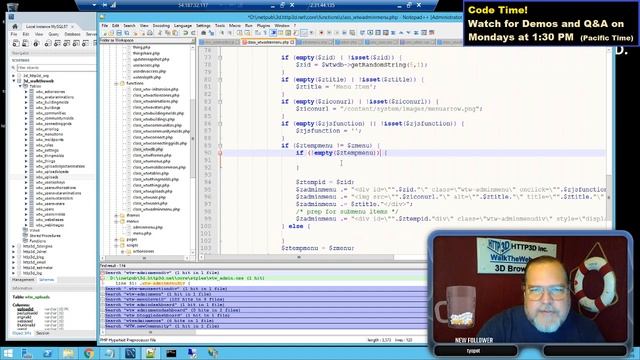
Task: Open Server Manager from the taskbar
Action: [x=27, y=353]
